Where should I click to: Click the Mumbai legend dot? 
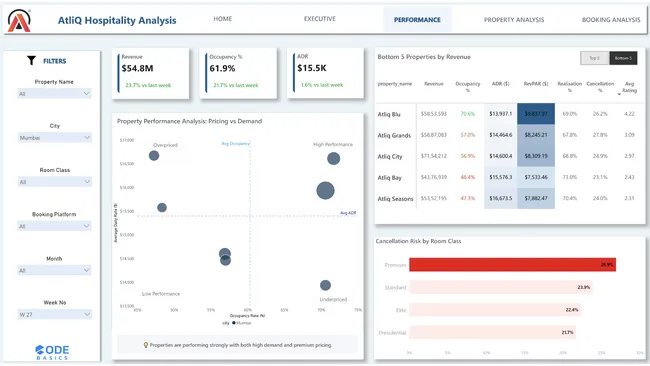coord(234,323)
